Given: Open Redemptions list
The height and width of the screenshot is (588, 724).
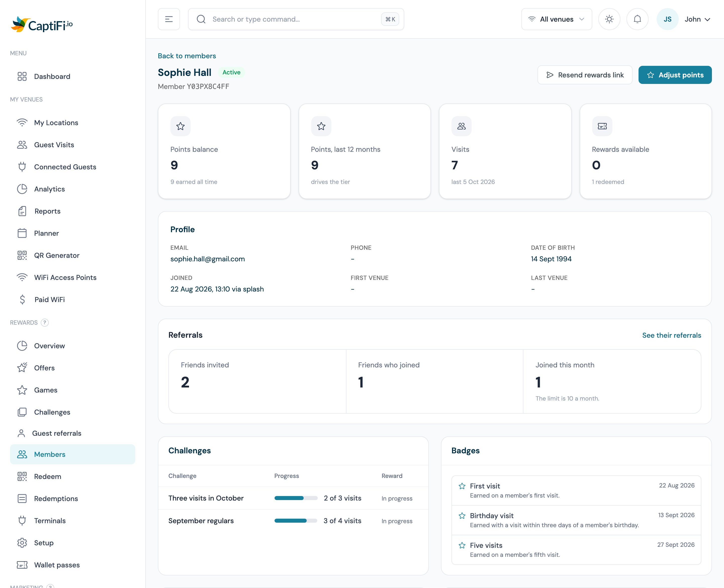Looking at the screenshot, I should (x=72, y=499).
